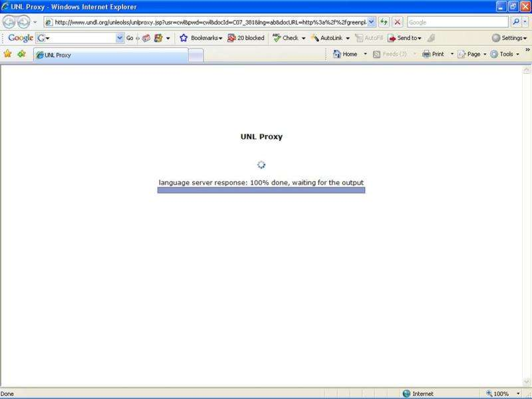Viewport: 532px width, 399px height.
Task: Click the Favorites Center star icon
Action: pos(8,54)
